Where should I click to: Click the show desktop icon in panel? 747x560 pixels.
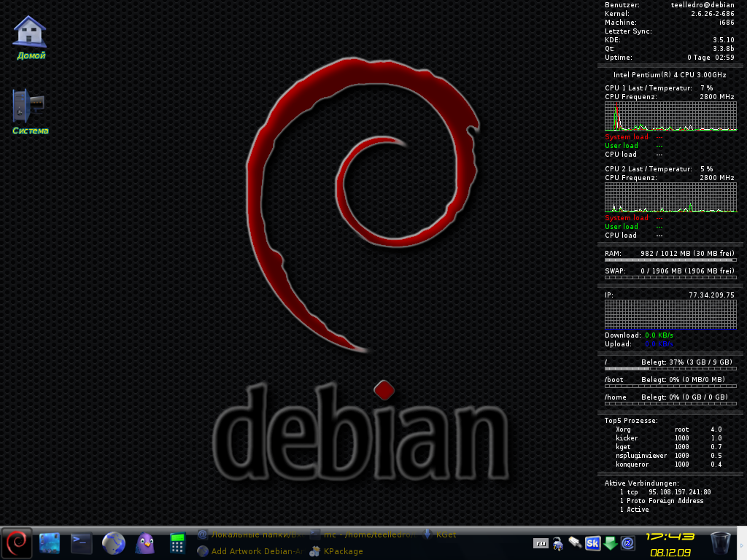[x=50, y=542]
